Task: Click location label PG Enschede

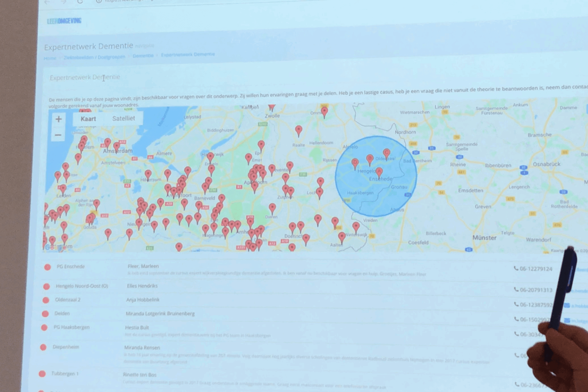Action: coord(70,266)
